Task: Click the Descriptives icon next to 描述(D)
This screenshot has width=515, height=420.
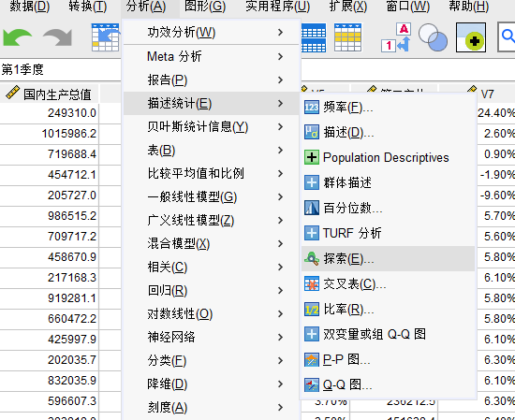Action: click(x=312, y=132)
